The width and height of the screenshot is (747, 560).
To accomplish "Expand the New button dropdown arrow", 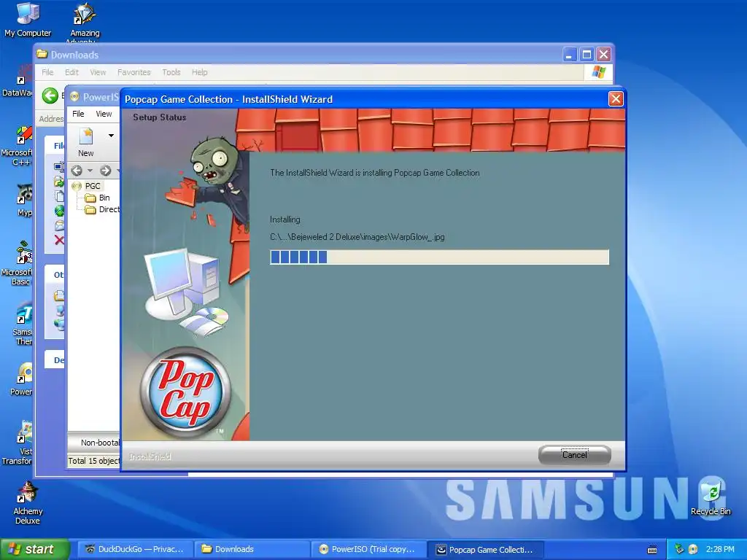I will pos(111,136).
